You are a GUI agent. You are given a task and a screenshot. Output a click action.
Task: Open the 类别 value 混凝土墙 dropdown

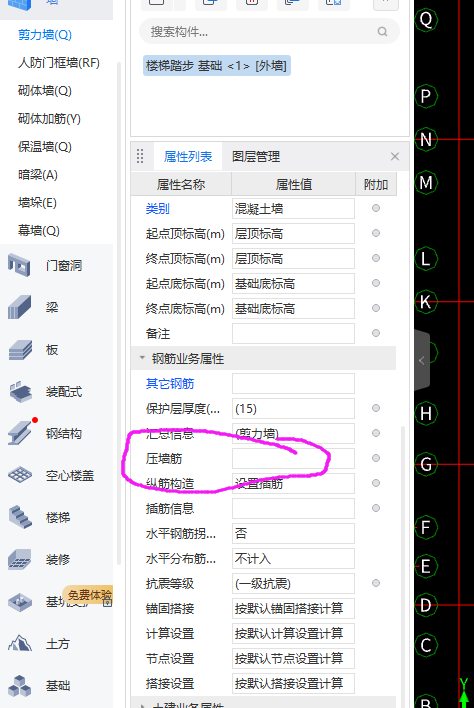click(293, 209)
